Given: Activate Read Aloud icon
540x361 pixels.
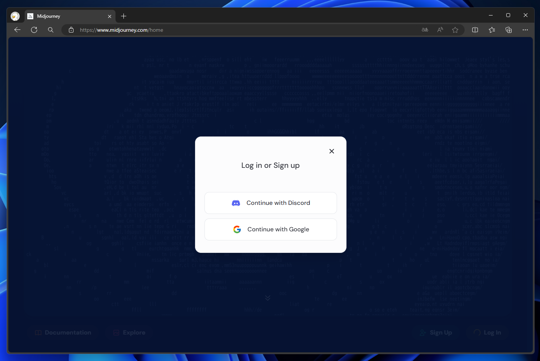Looking at the screenshot, I should click(440, 30).
